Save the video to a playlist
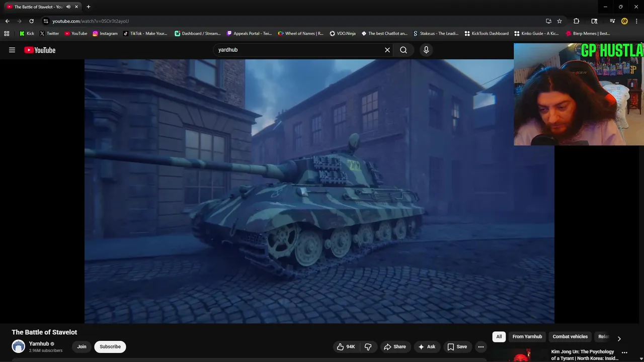This screenshot has height=362, width=644. point(457,346)
